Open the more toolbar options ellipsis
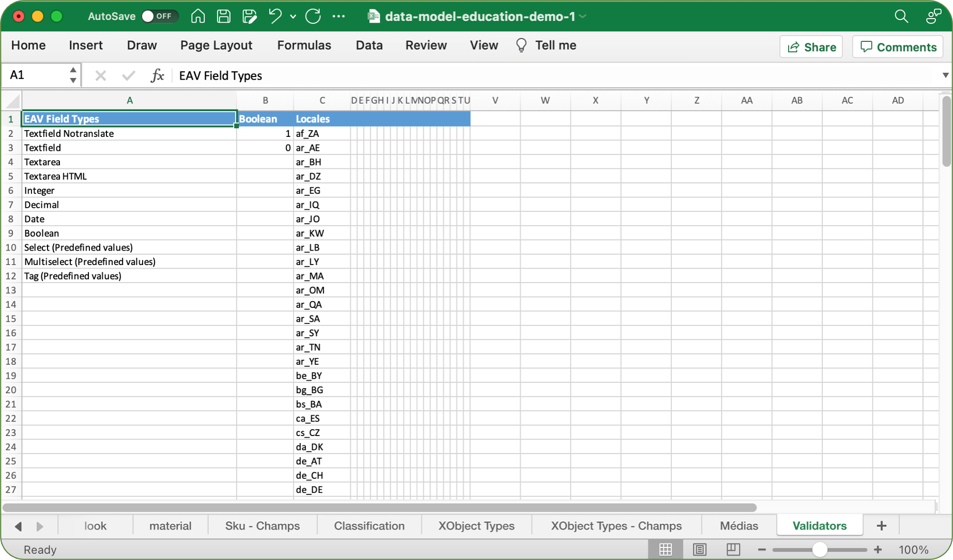 point(339,17)
